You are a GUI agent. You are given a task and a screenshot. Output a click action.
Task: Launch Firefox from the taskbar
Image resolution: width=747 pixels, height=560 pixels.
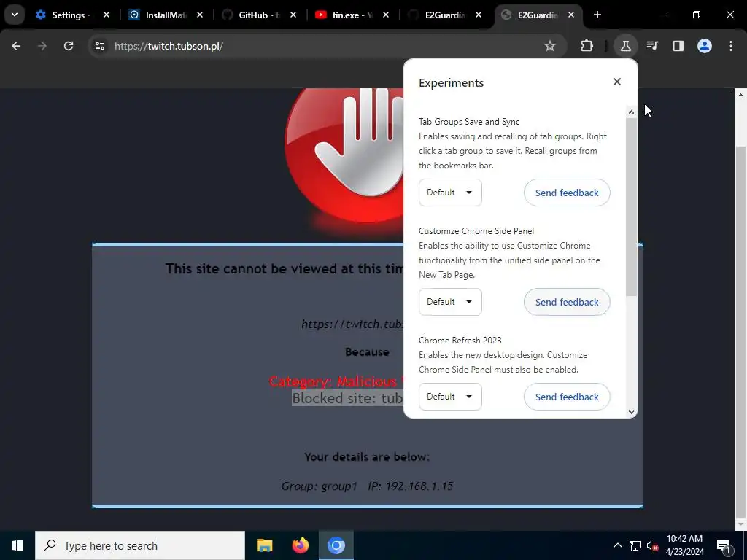[300, 545]
